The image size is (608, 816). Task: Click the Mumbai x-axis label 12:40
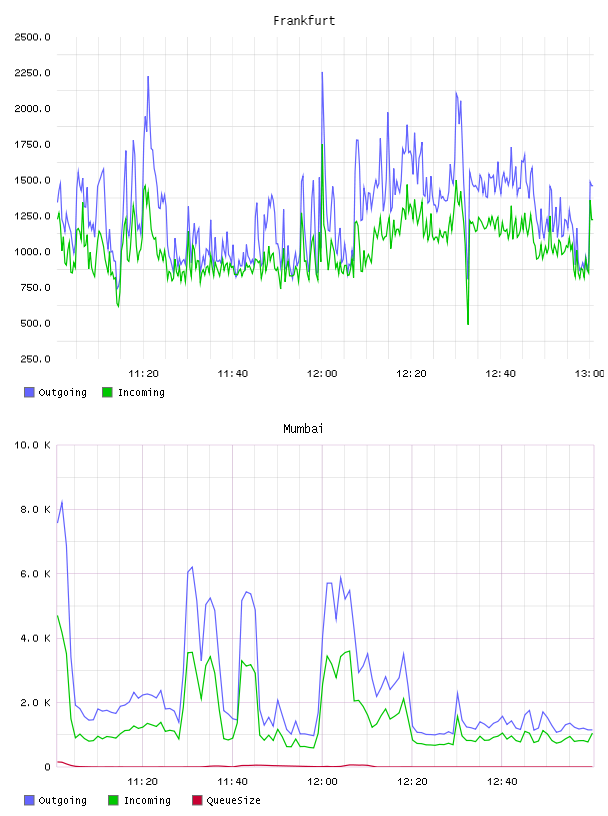coord(502,782)
